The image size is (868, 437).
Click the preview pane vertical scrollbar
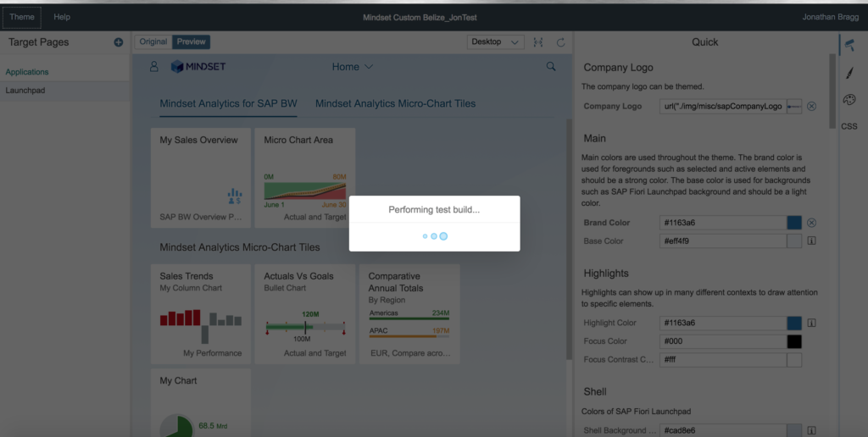[569, 239]
